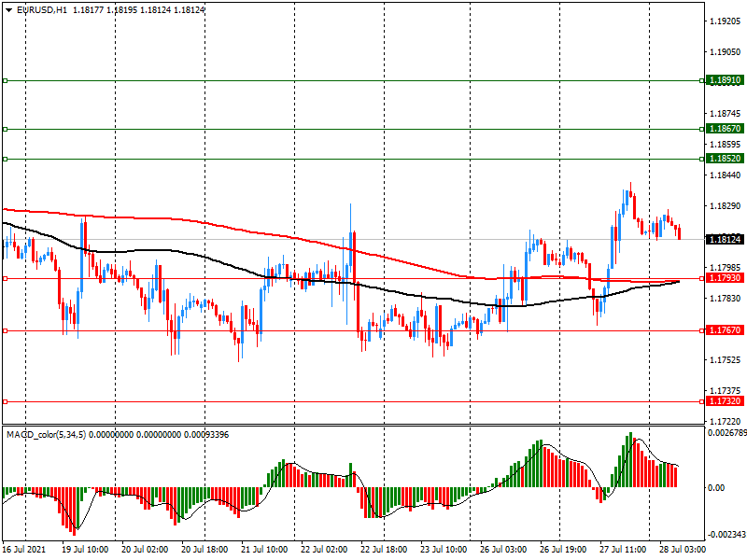This screenshot has width=747, height=560.
Task: Click the 21 Jul 10:00 time label
Action: click(x=264, y=550)
